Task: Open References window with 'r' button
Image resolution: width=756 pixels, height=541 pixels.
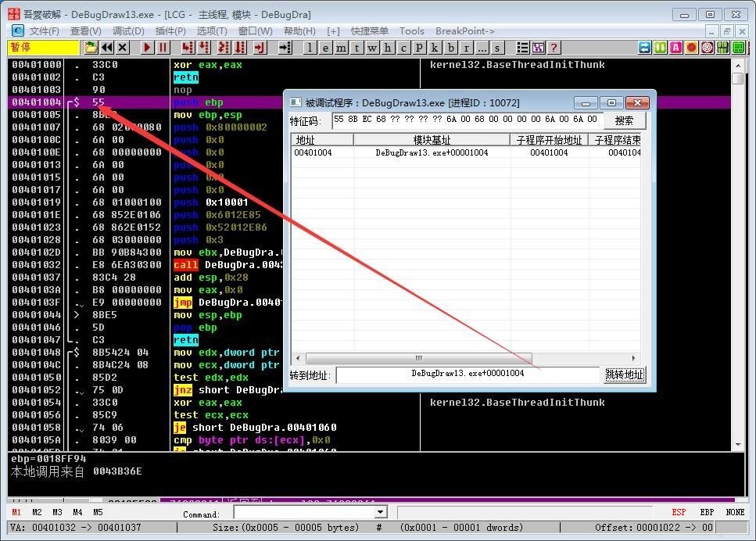Action: coord(466,48)
